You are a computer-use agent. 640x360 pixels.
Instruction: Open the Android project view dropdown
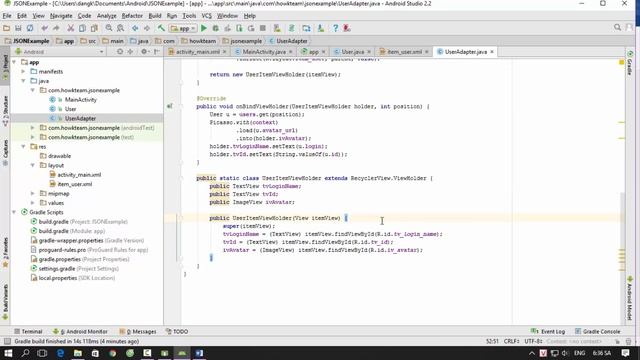[x=59, y=52]
